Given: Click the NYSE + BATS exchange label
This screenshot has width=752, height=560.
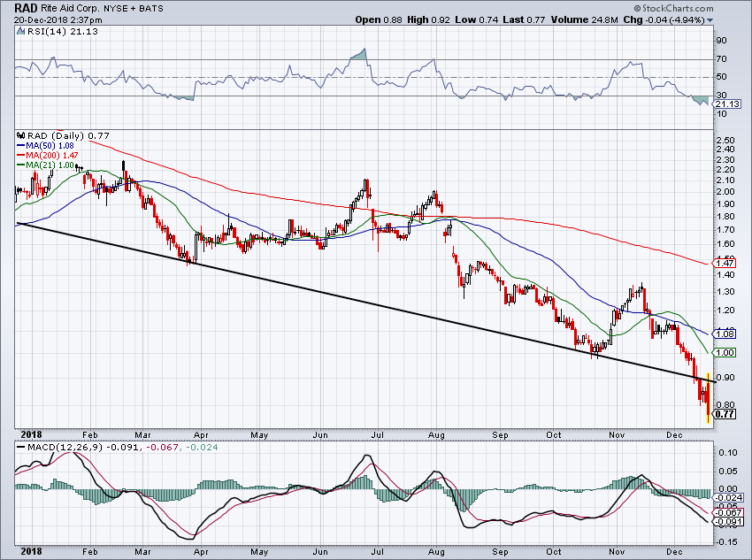Looking at the screenshot, I should (134, 8).
